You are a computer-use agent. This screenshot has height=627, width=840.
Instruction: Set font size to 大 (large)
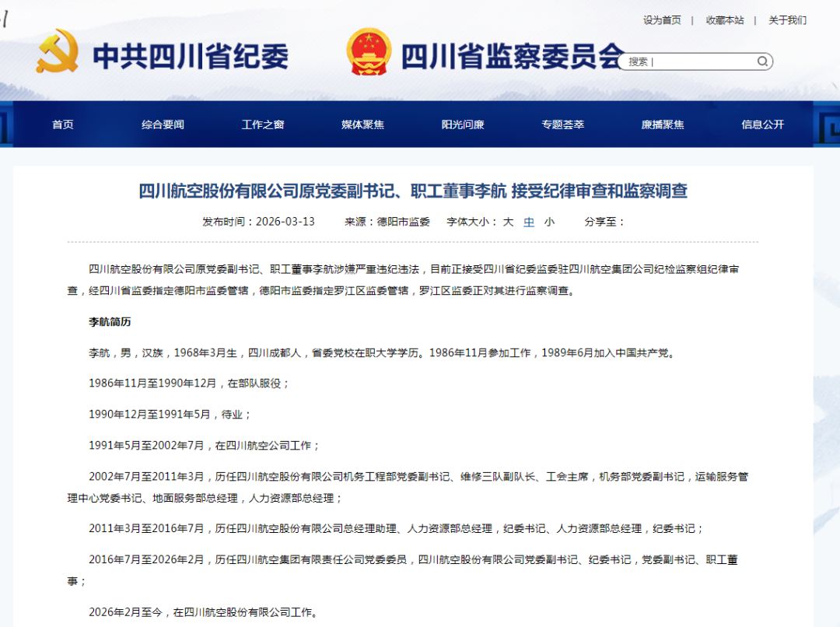tap(508, 222)
